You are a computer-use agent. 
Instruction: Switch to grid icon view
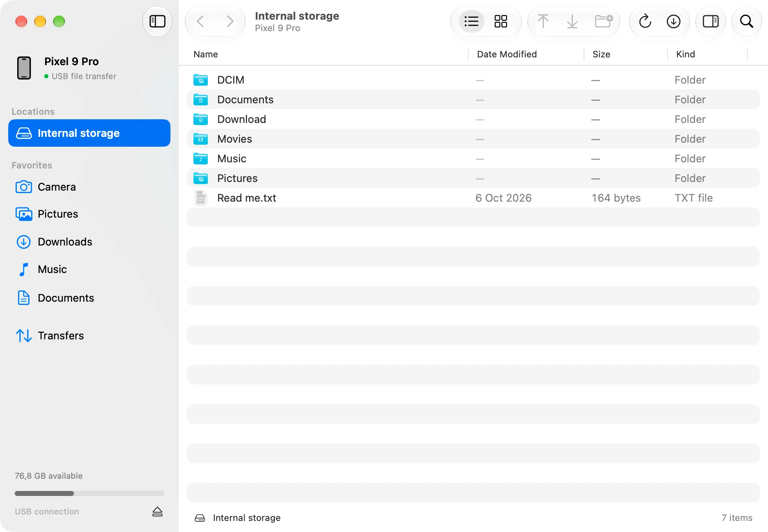tap(500, 21)
